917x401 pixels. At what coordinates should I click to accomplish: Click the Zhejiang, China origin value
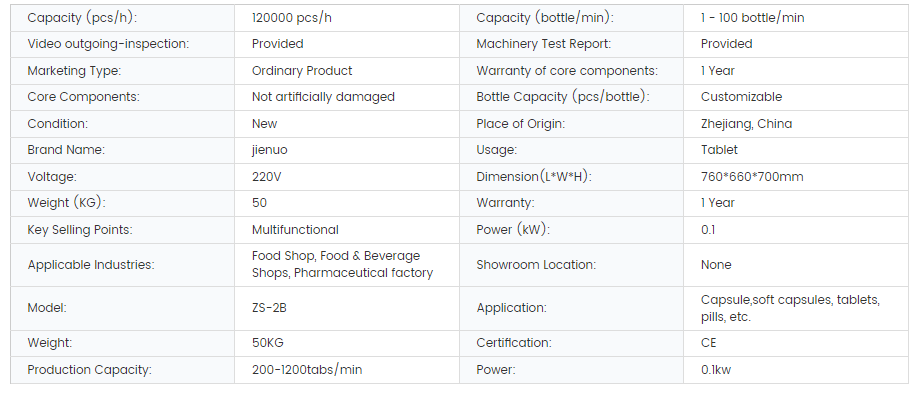click(x=746, y=124)
